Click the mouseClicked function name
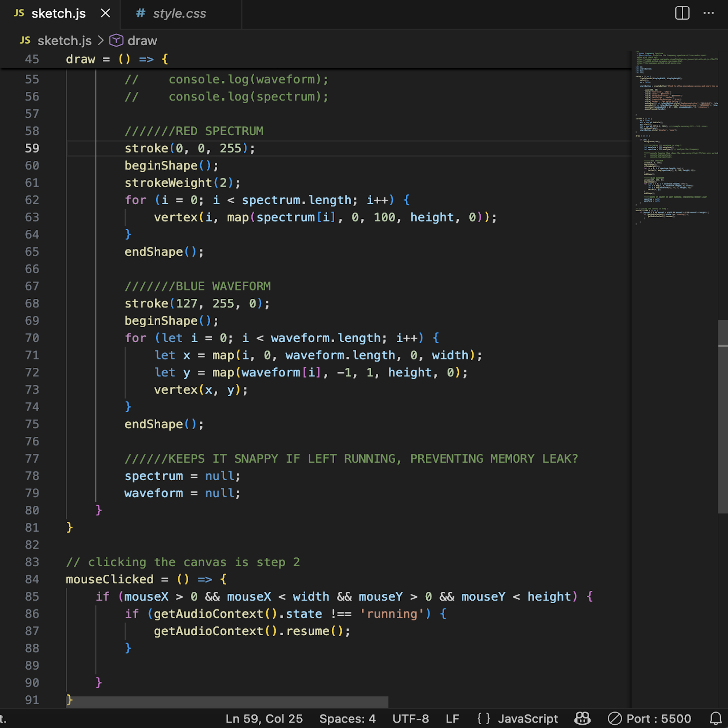Screen dimensions: 728x728 110,579
